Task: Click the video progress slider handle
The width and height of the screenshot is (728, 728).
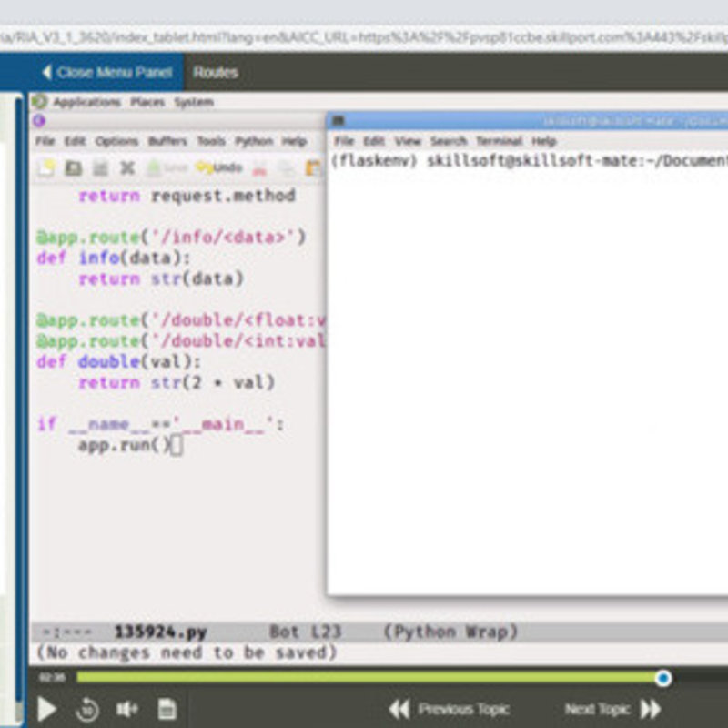Action: pyautogui.click(x=663, y=678)
